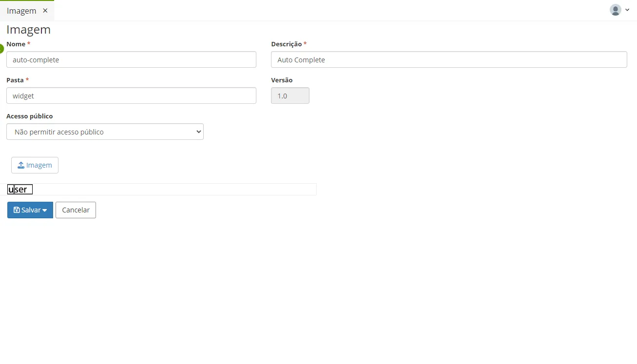Select the Pasta field label
The height and width of the screenshot is (364, 637).
click(15, 80)
